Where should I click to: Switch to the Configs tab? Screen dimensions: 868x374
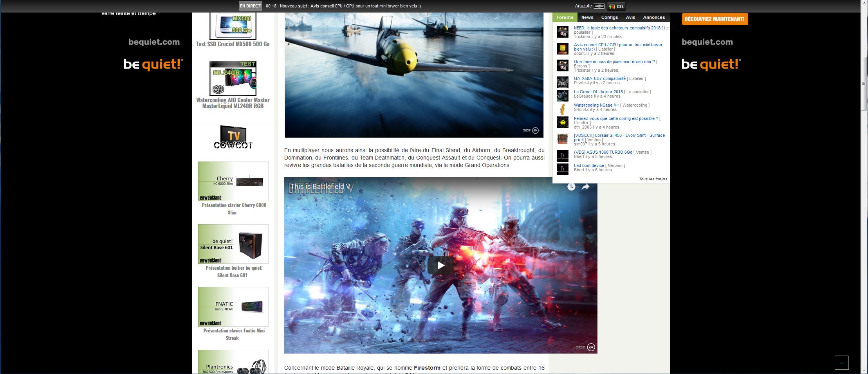point(610,17)
